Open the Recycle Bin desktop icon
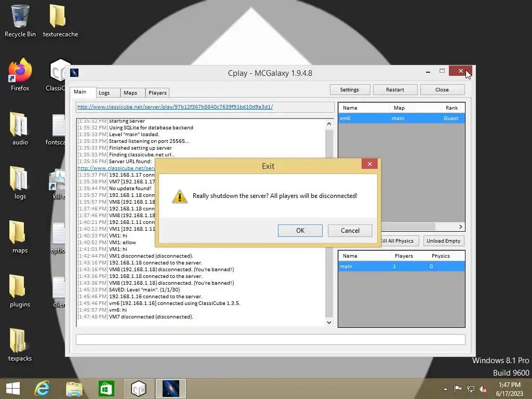532x399 pixels. (x=20, y=21)
